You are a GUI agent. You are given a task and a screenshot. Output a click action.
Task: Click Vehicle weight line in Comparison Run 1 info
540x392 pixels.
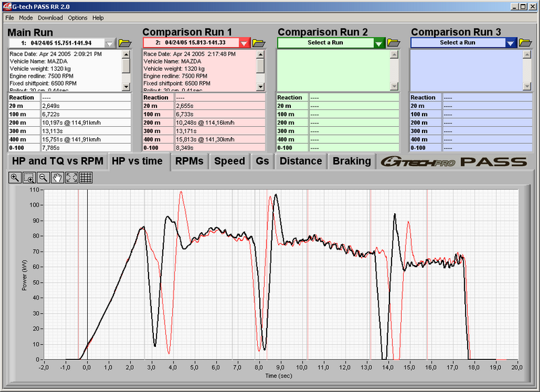(174, 69)
